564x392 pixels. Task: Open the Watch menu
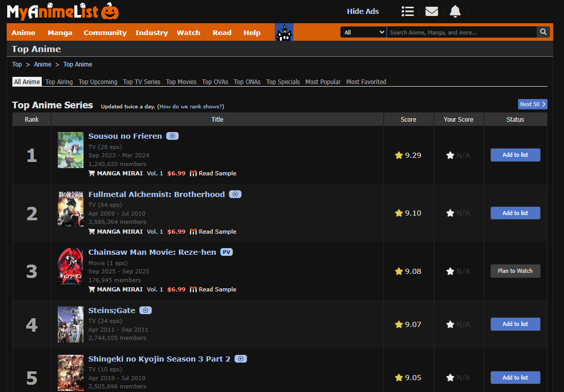point(188,32)
